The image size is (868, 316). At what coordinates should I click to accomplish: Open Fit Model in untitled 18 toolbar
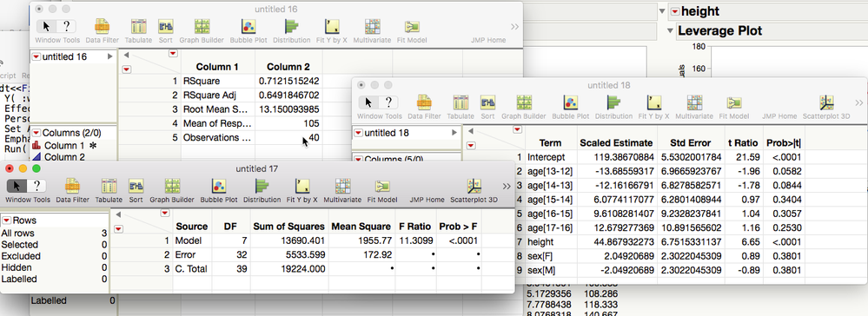pyautogui.click(x=734, y=103)
